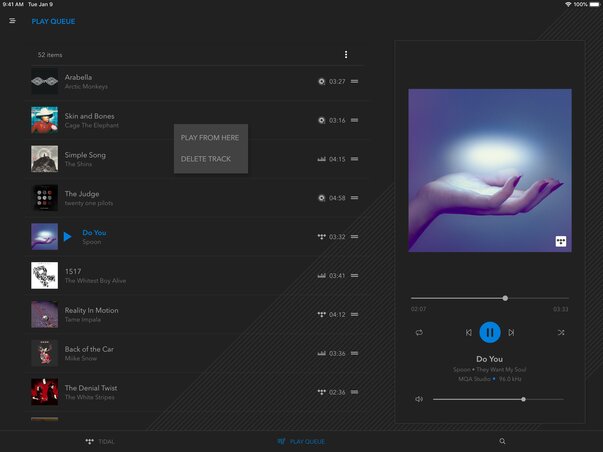603x452 pixels.
Task: Pause the currently playing track
Action: click(489, 332)
